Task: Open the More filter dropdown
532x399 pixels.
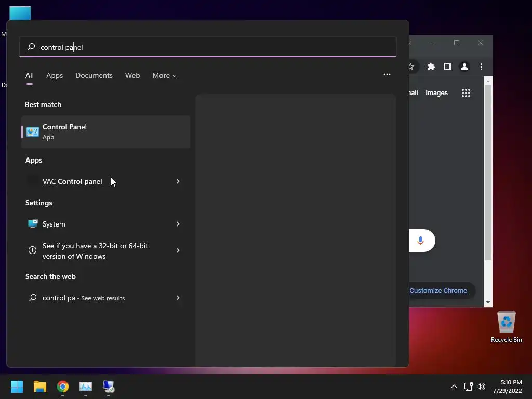Action: pyautogui.click(x=165, y=75)
